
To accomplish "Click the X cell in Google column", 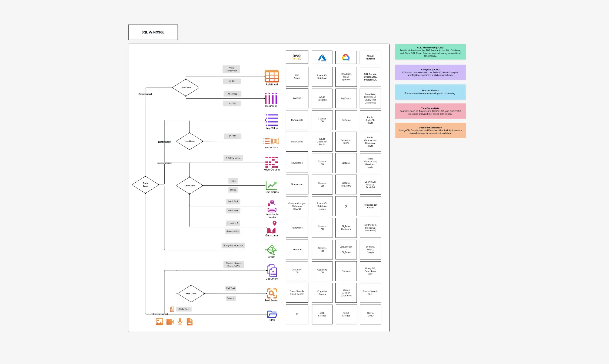I will [x=346, y=206].
